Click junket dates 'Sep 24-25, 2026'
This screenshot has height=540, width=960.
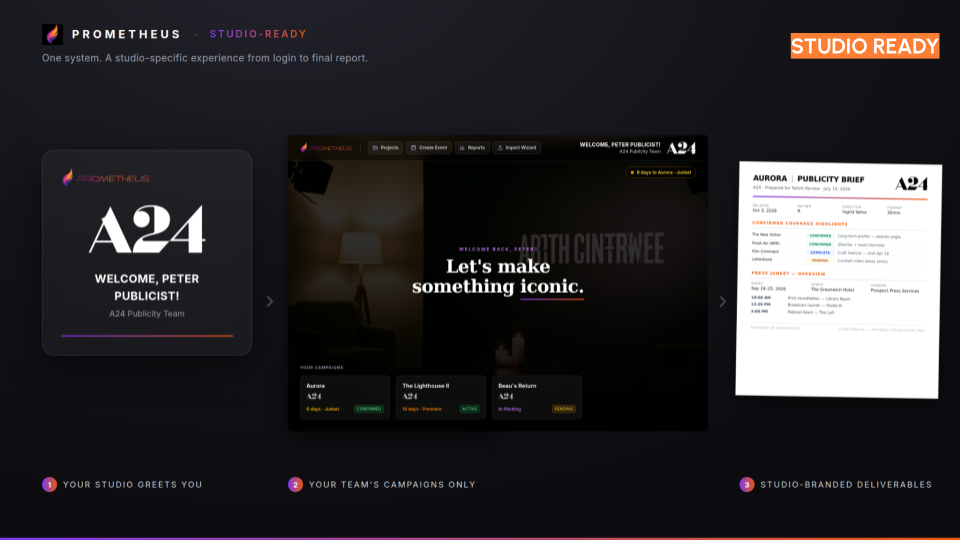pyautogui.click(x=768, y=288)
